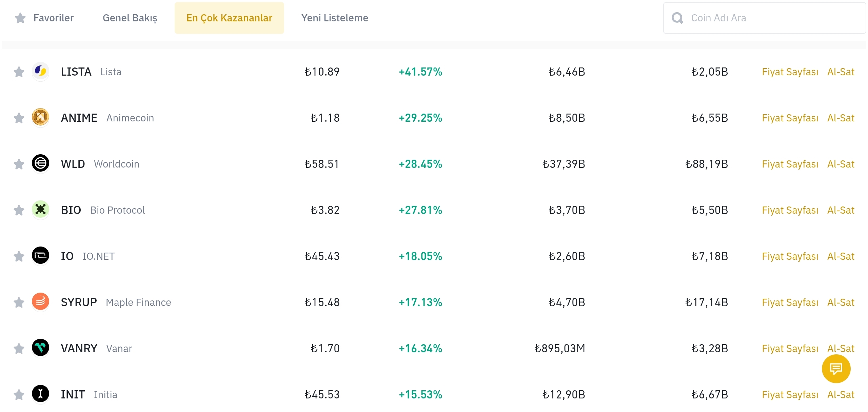The image size is (868, 412).
Task: Star the VANRY coin row
Action: (19, 349)
